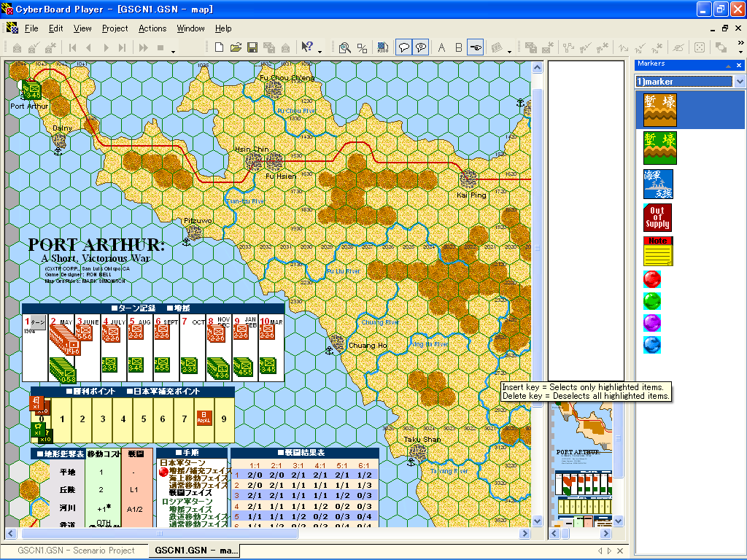Close the active document tab

620,551
